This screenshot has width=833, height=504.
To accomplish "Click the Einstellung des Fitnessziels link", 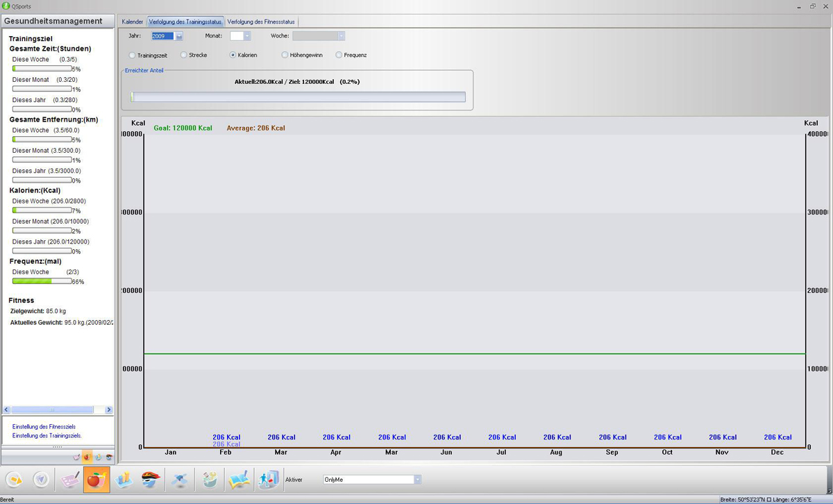I will pyautogui.click(x=44, y=426).
